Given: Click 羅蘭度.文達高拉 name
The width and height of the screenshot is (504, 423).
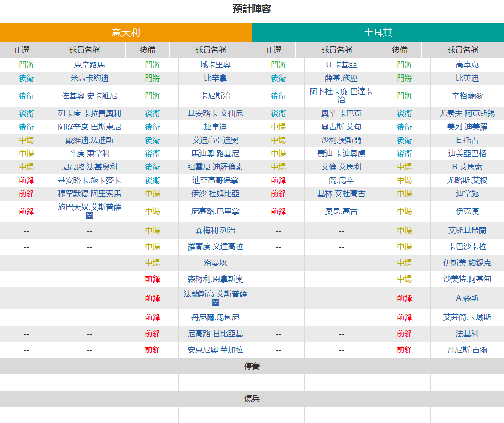Looking at the screenshot, I should (x=215, y=246).
